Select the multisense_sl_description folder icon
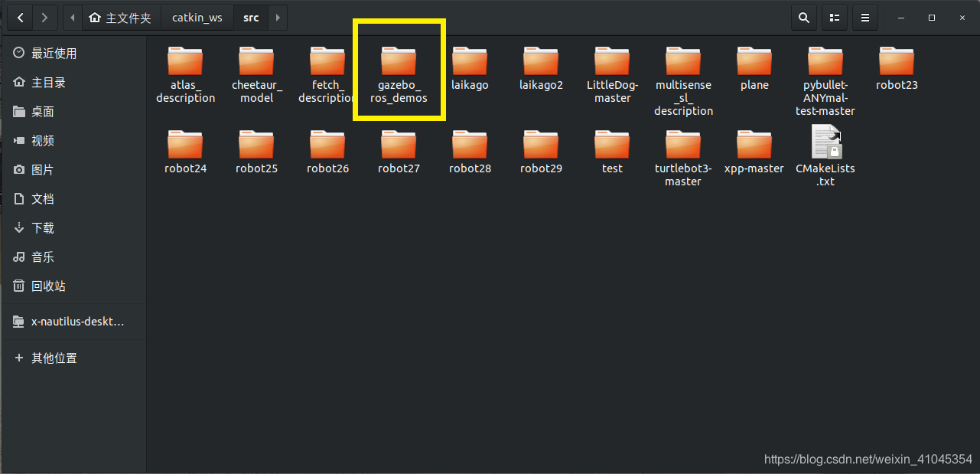980x474 pixels. [683, 60]
